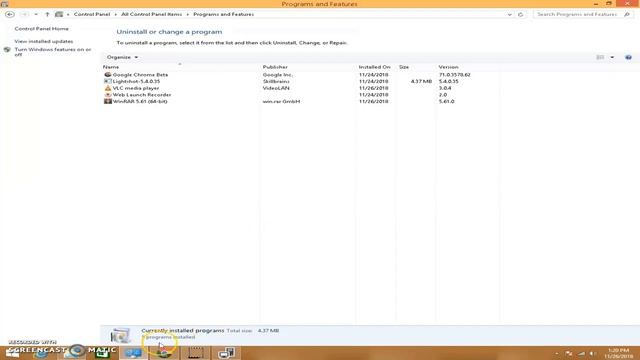
Task: Click the WinRAR icon in list
Action: coord(108,101)
